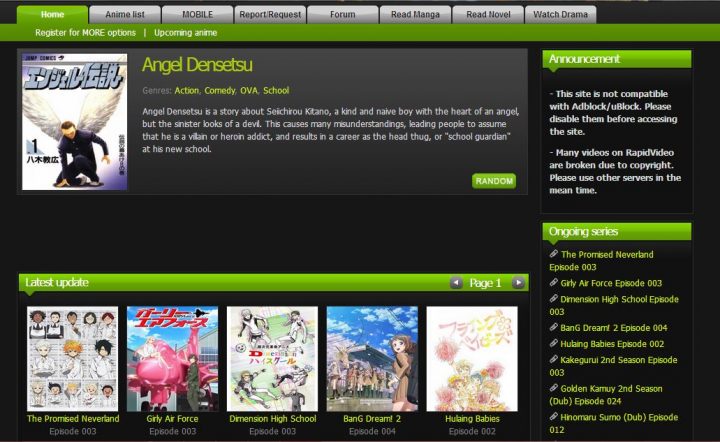Click the Announcement panel header
This screenshot has width=720, height=442.
click(617, 59)
